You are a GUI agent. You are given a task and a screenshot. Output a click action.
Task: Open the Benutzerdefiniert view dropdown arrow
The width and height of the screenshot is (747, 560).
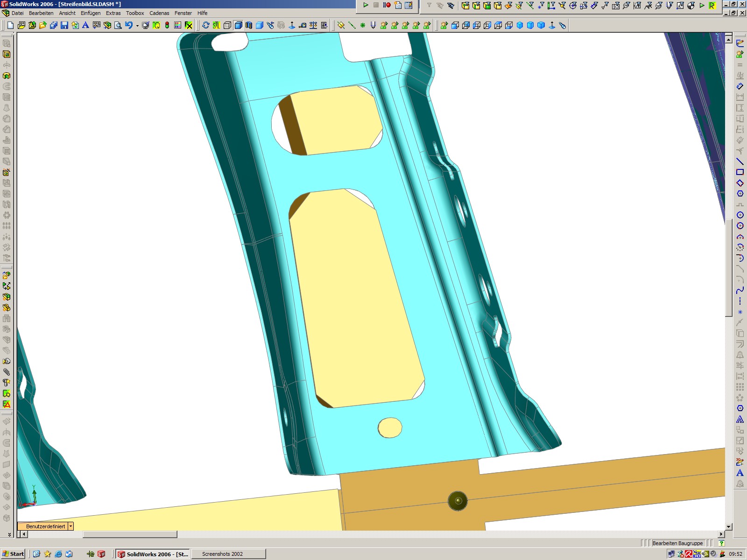point(71,526)
